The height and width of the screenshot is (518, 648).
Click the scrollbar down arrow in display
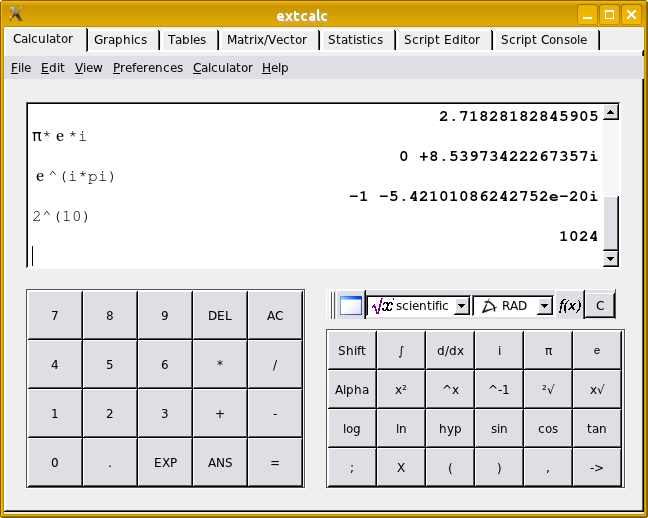click(610, 259)
